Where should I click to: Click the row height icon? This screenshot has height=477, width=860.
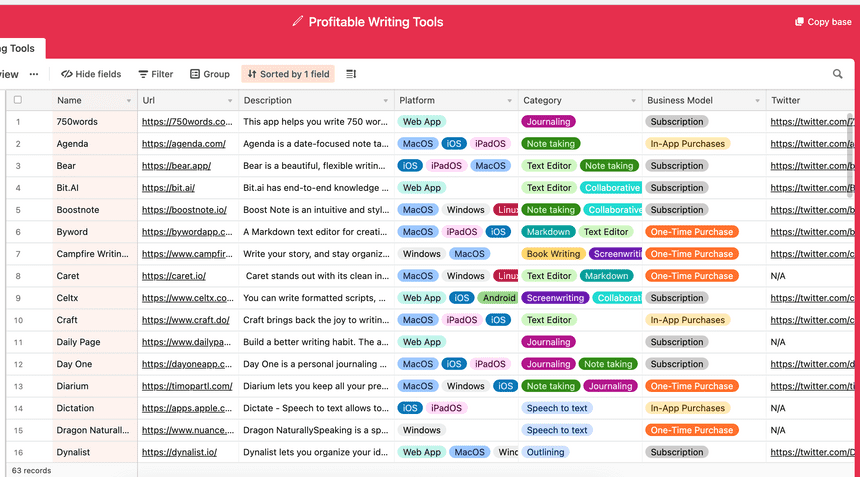click(351, 74)
